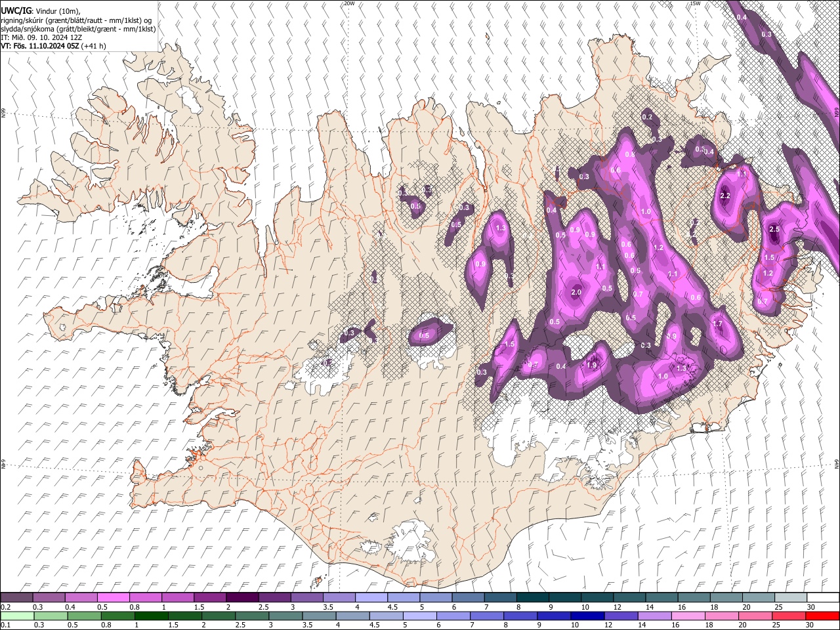840x630 pixels.
Task: Click the pale purple-grey swatch between 0.2 and 0.3 on the top scale
Action: click(16, 597)
